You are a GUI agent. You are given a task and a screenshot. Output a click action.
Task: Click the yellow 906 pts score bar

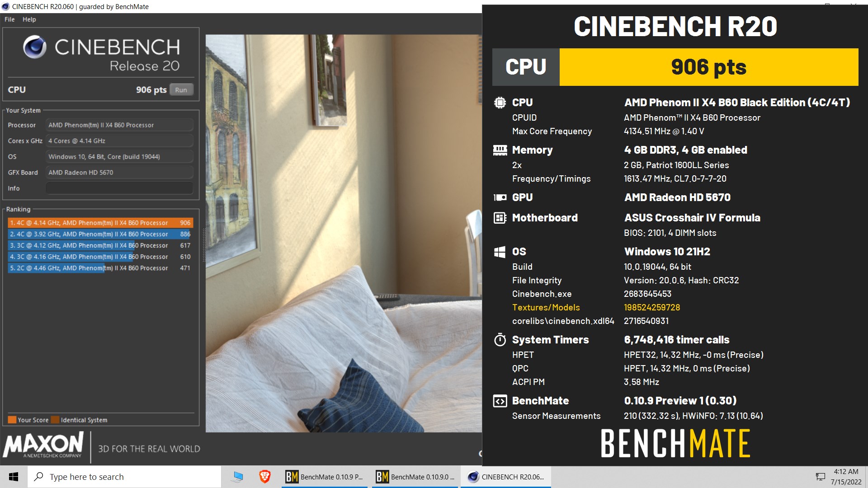(708, 67)
